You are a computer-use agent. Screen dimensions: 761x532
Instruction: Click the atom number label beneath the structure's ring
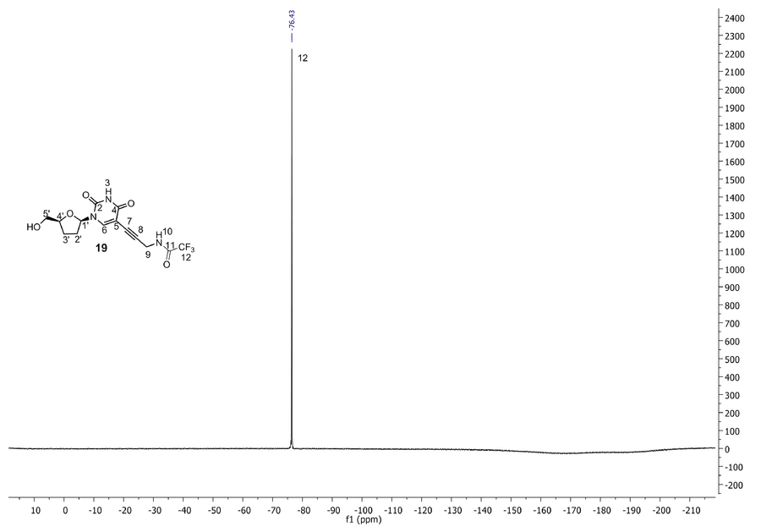100,249
